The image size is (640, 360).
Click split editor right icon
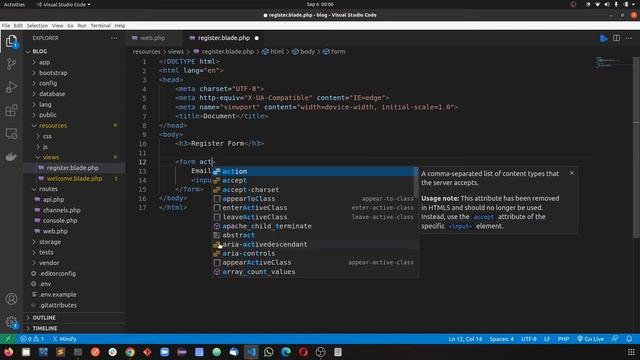[x=616, y=38]
